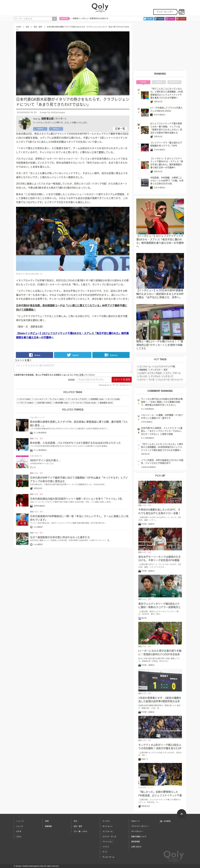Open the blue Qolyインタビュー ホセ・スアレス link

(72, 335)
